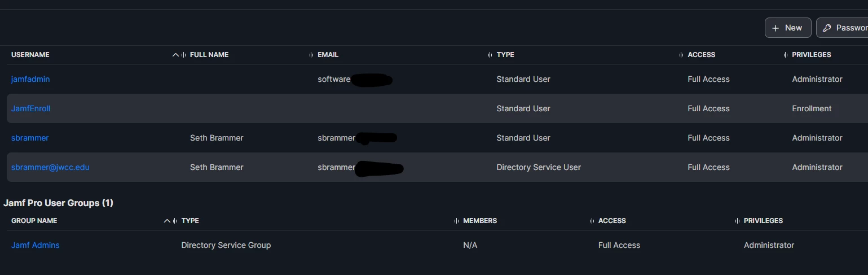Sort groups by ACCESS column header

(x=612, y=221)
